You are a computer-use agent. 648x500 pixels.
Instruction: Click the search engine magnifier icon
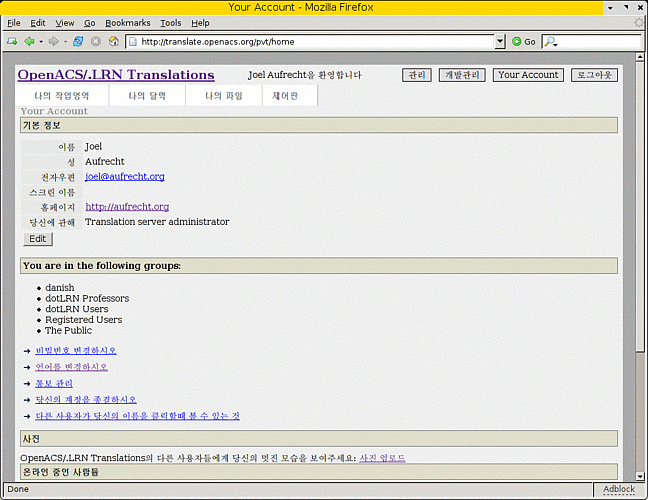(550, 42)
